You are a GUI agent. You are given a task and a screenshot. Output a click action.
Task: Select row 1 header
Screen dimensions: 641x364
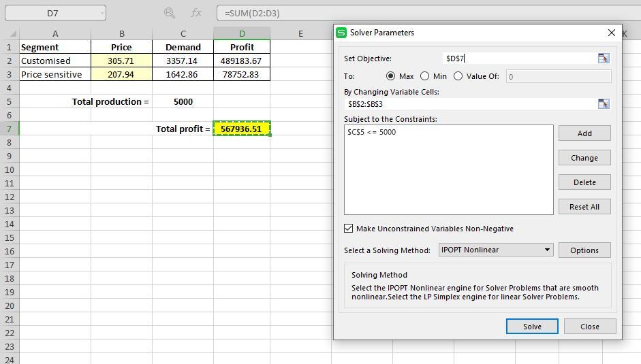point(10,48)
